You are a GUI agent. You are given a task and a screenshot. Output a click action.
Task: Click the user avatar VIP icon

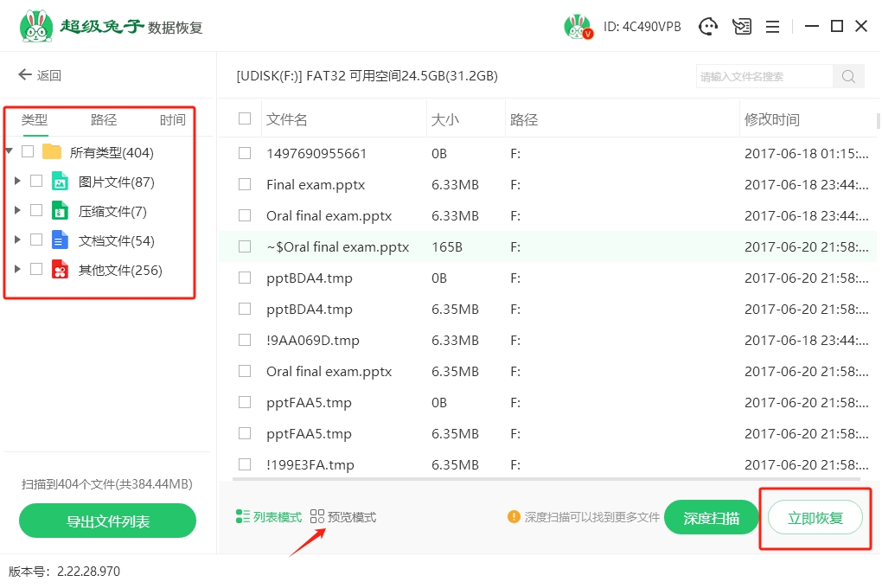(x=578, y=27)
